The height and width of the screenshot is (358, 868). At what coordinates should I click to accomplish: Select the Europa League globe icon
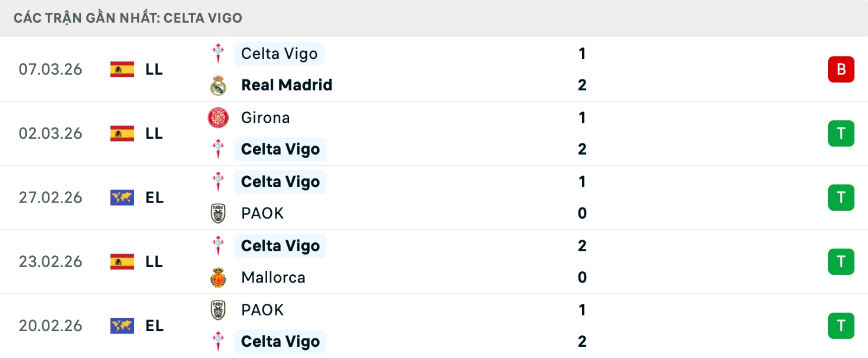pyautogui.click(x=123, y=198)
